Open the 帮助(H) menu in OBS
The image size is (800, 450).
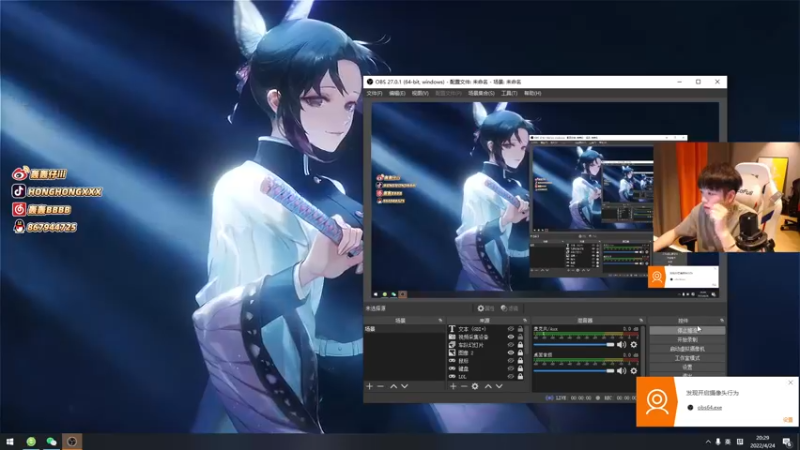(x=532, y=93)
